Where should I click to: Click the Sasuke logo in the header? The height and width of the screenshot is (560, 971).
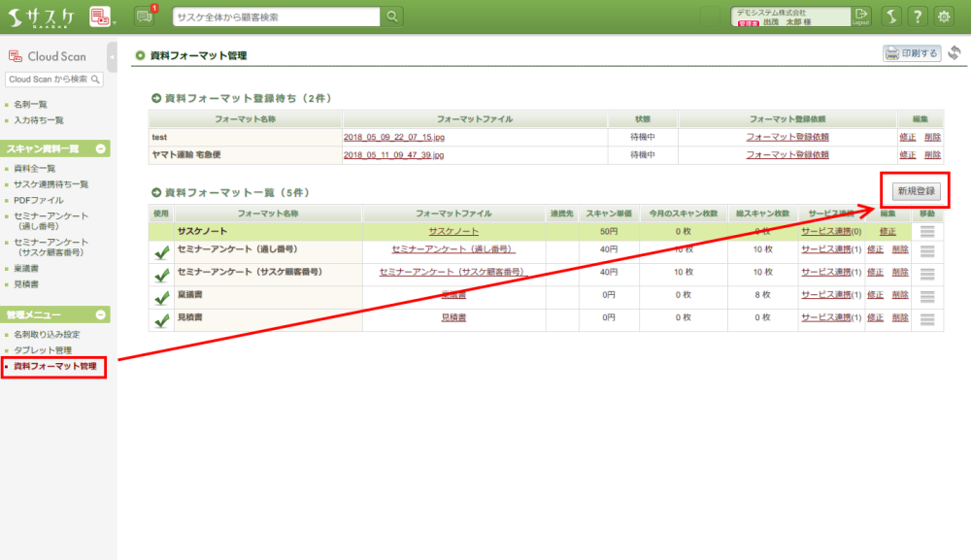click(40, 16)
